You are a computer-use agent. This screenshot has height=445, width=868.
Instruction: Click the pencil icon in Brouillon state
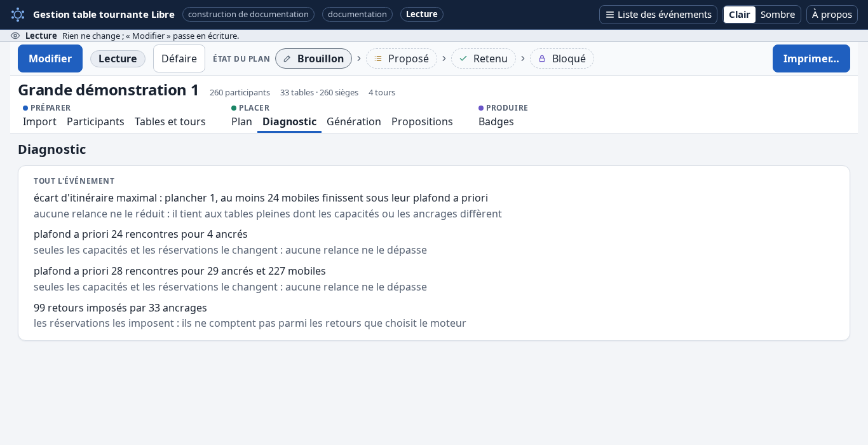pyautogui.click(x=287, y=58)
